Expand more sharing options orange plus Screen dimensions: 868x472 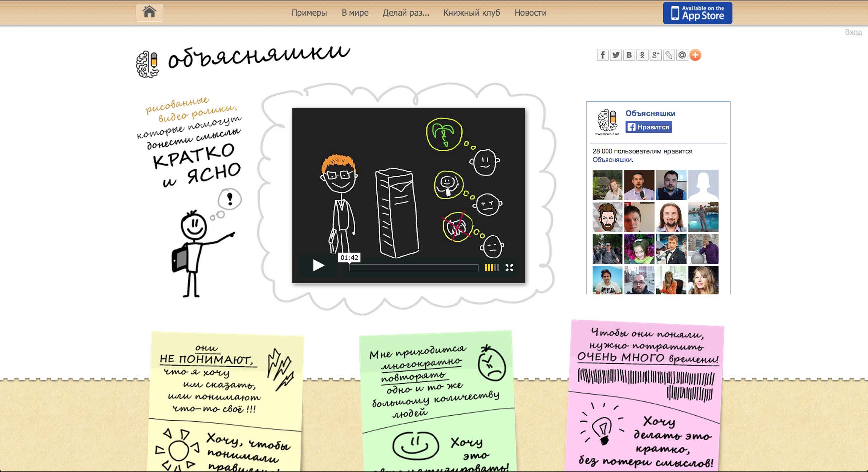pos(695,55)
